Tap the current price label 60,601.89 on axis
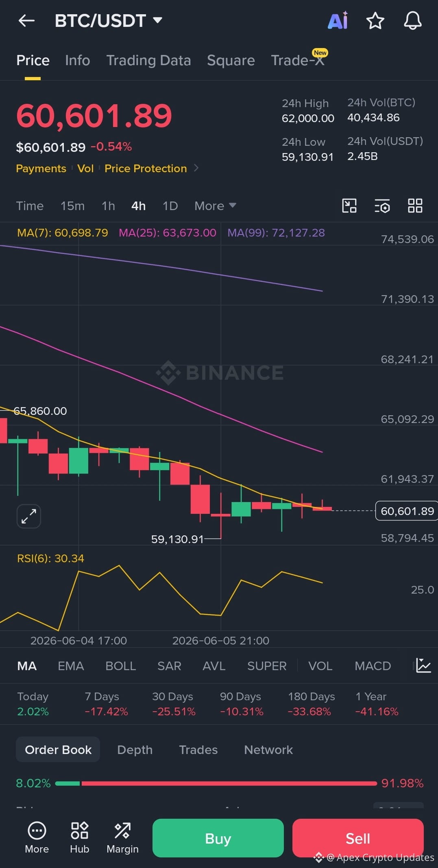438x868 pixels. point(407,511)
